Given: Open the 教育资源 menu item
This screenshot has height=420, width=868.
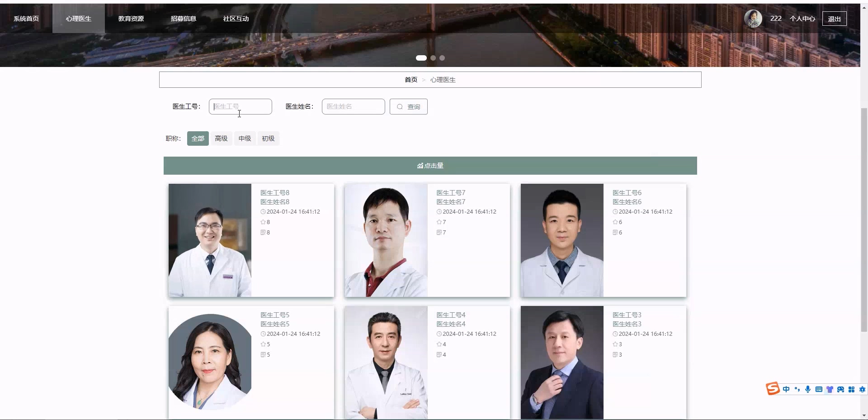Looking at the screenshot, I should point(131,19).
